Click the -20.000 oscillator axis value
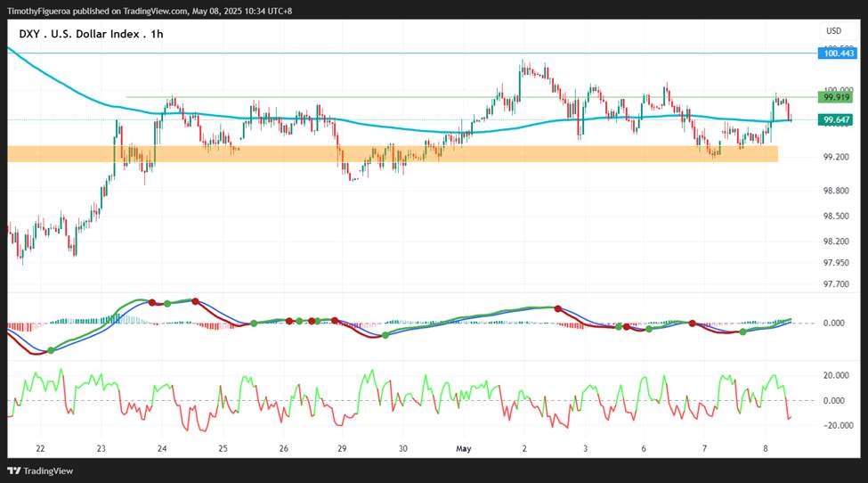This screenshot has height=483, width=868. (x=836, y=425)
